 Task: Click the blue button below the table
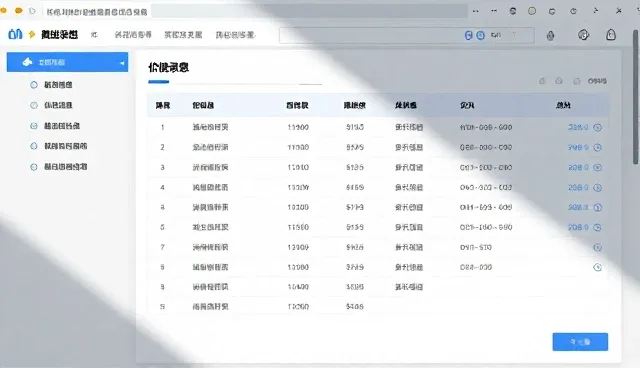(x=580, y=342)
